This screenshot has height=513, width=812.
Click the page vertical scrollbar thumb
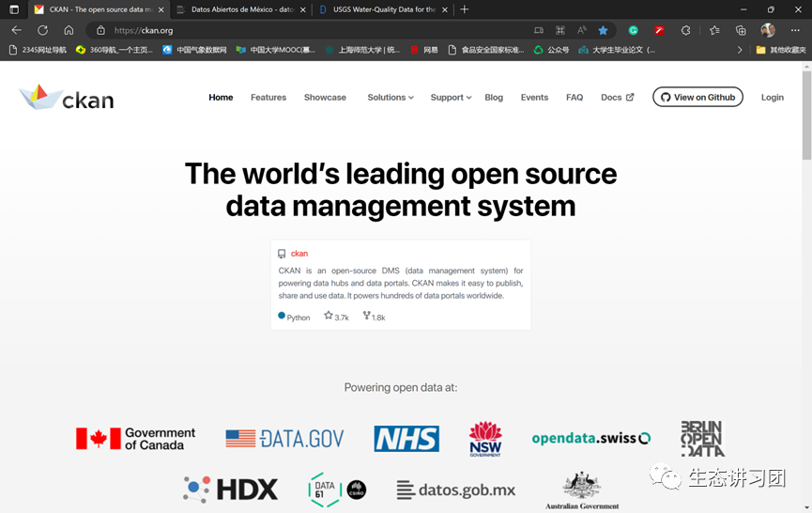(x=806, y=115)
